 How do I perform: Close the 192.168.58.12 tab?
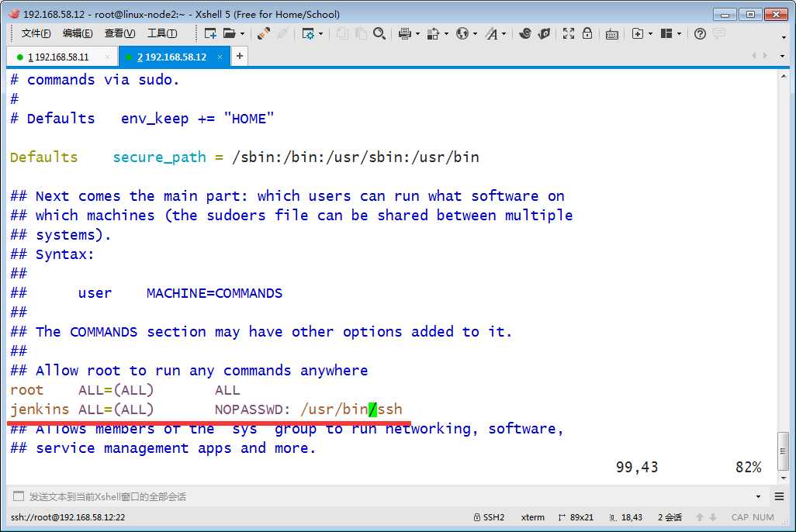click(220, 57)
